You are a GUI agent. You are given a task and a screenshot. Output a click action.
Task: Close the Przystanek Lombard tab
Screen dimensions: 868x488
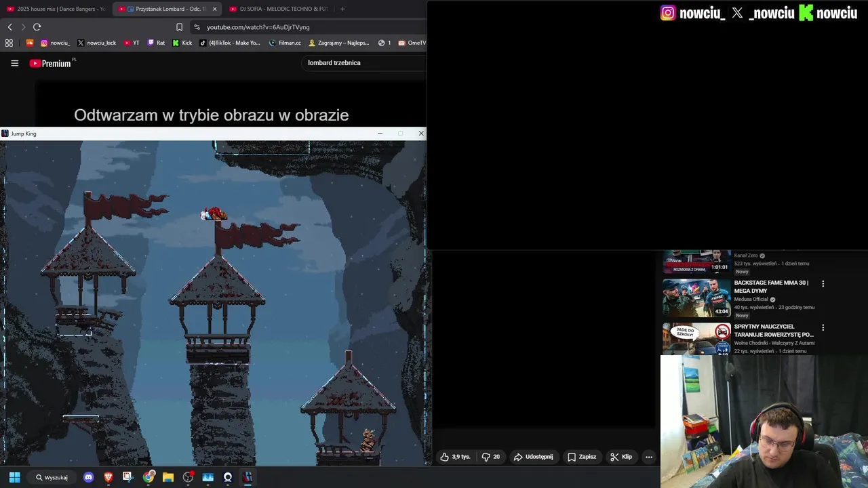(215, 9)
